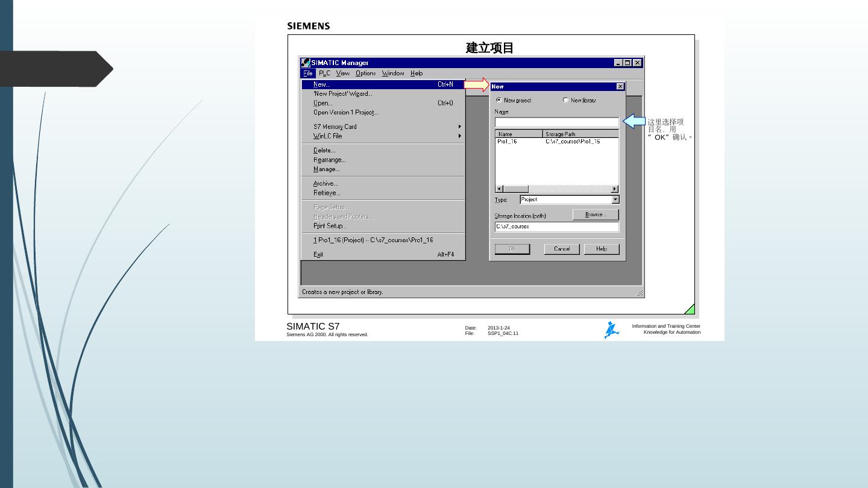Viewport: 868px width, 488px height.
Task: Select the New project radio button
Action: (x=498, y=100)
